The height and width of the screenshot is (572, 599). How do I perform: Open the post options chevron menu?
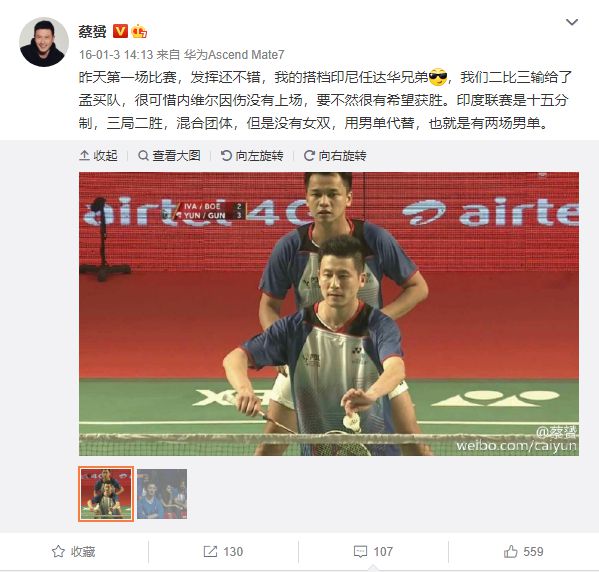(571, 22)
